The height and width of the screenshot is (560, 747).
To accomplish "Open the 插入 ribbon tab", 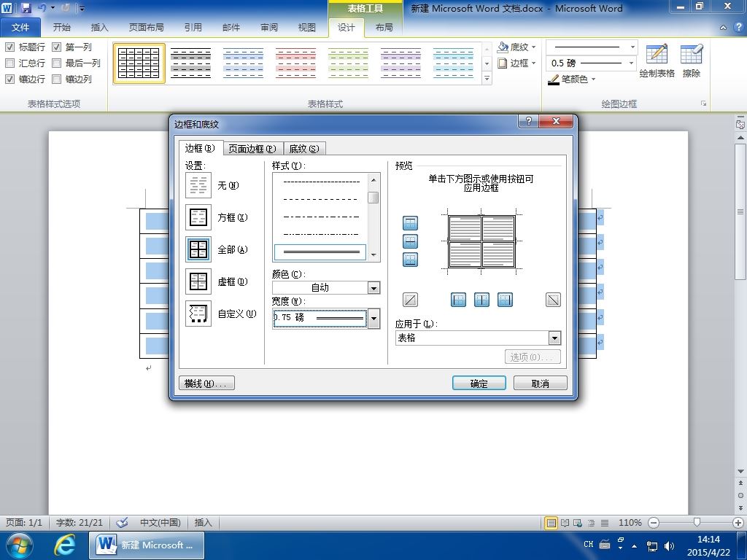I will pos(99,27).
